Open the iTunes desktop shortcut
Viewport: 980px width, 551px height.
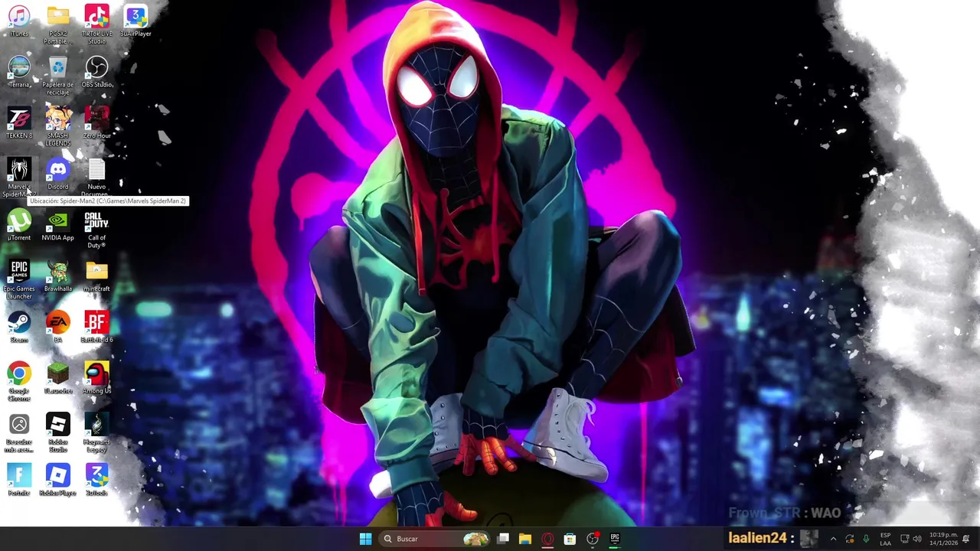[19, 21]
